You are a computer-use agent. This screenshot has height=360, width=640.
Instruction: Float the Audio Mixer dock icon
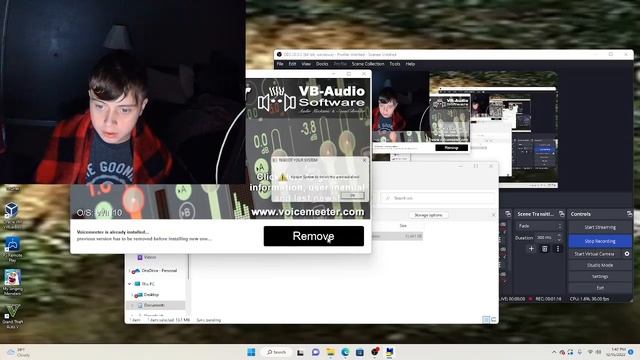508,214
